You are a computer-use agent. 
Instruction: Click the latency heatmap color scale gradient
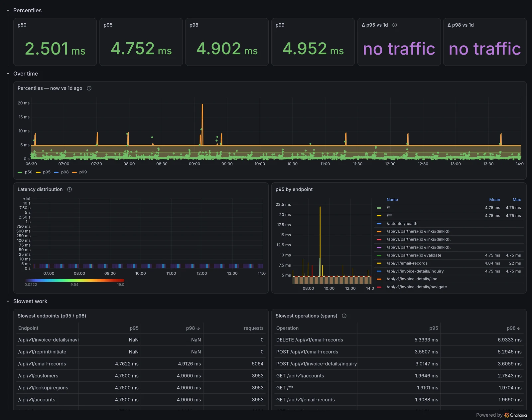[74, 280]
